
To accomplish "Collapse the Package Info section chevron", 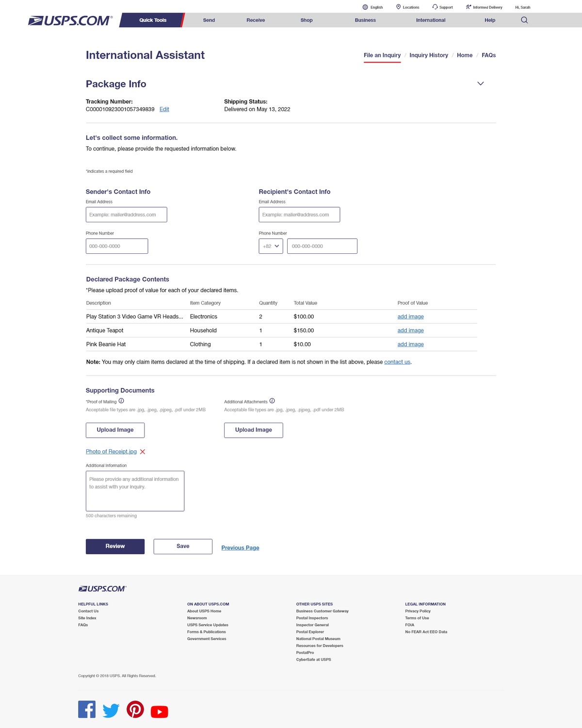I will point(481,83).
